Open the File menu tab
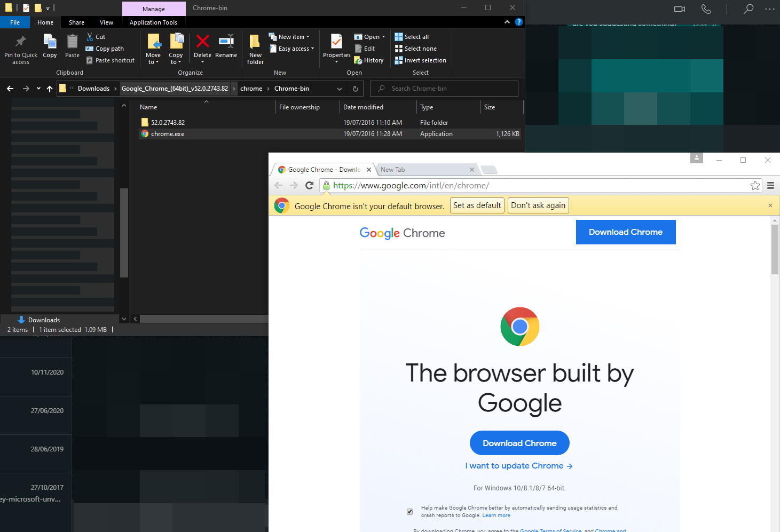 [x=15, y=22]
